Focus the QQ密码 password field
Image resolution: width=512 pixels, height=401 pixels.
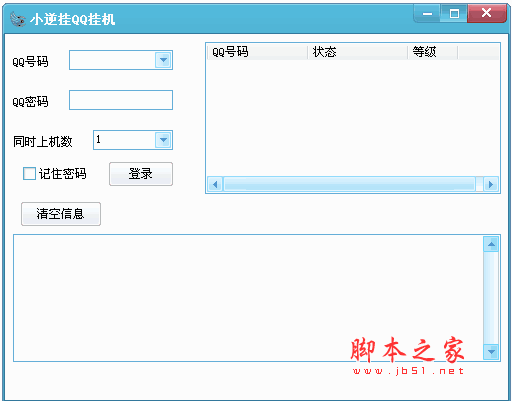point(121,100)
